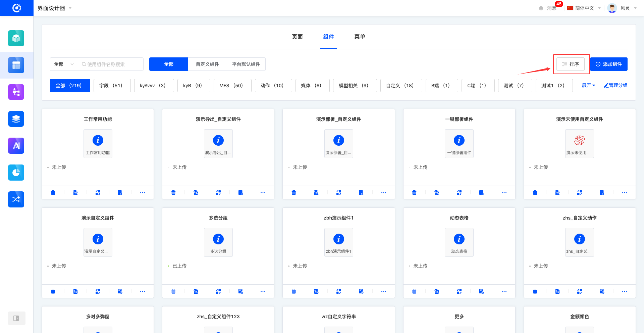Select the 自定义组件 filter option
Screen dimensions: 644x333
pyautogui.click(x=207, y=64)
